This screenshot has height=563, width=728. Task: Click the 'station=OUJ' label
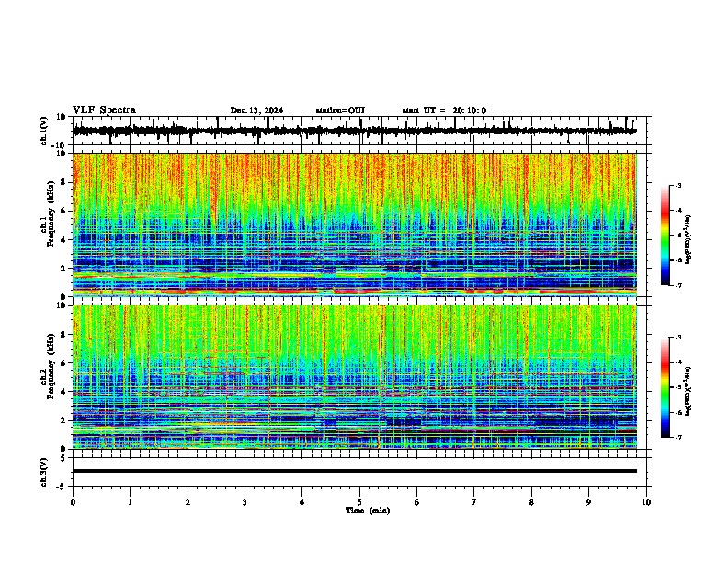point(340,110)
